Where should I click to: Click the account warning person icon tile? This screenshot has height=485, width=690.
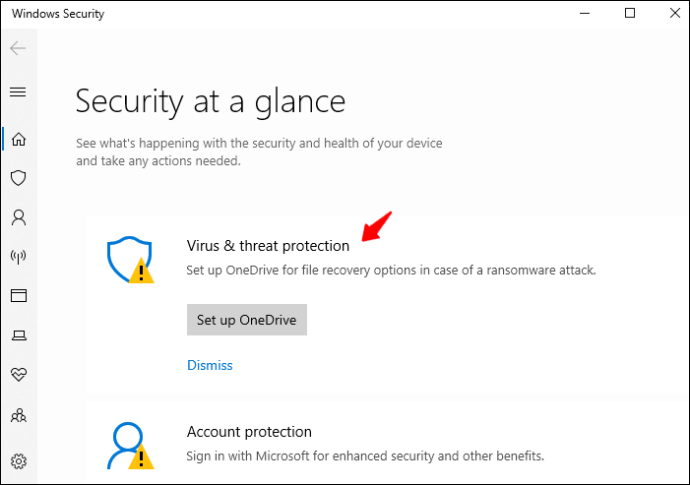tap(130, 446)
